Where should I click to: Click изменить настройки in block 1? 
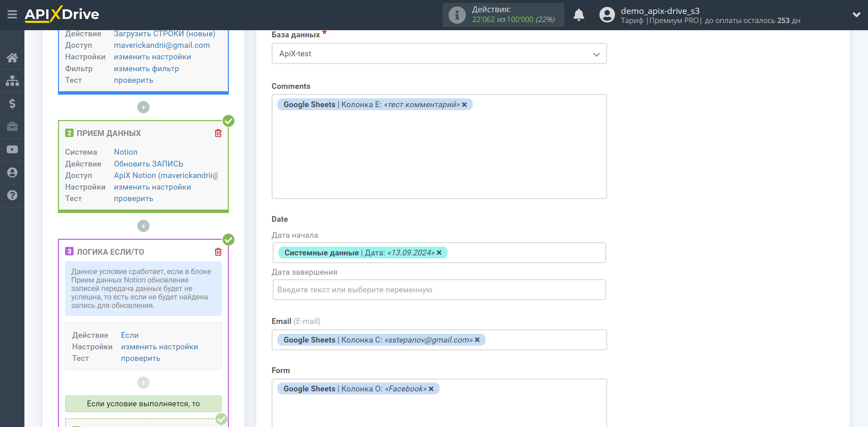point(153,57)
